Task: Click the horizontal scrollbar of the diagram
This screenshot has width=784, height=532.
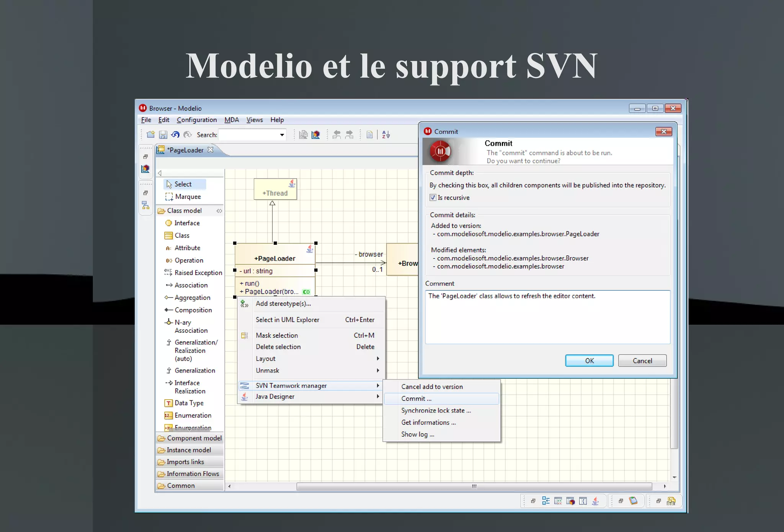Action: (x=474, y=486)
